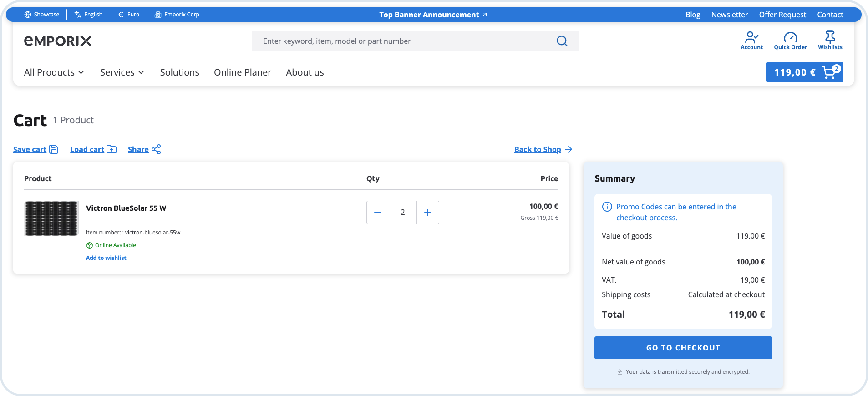This screenshot has width=868, height=396.
Task: Click the Gross 119,00 € price text
Action: coord(539,218)
